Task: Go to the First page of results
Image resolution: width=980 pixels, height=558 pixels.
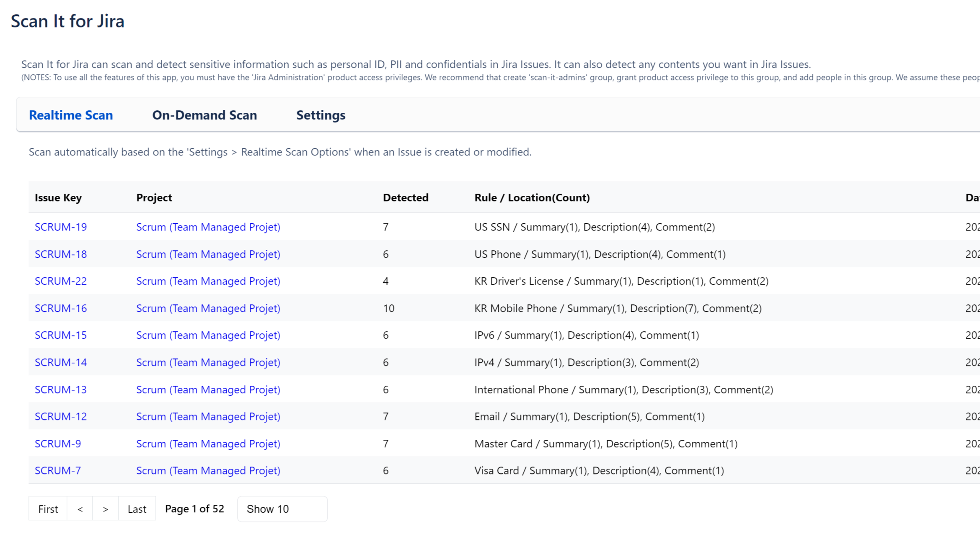Action: coord(48,509)
